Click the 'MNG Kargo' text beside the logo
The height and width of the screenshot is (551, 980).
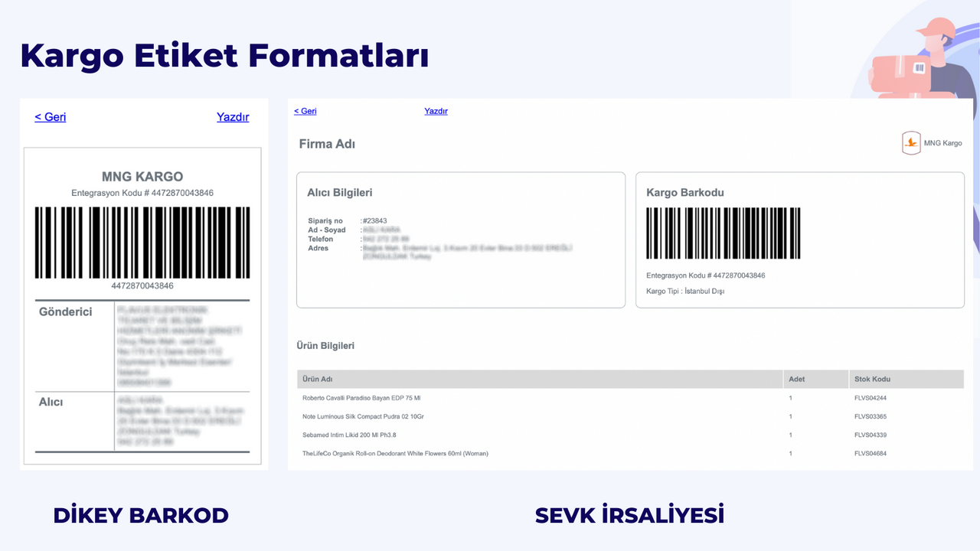pos(943,143)
